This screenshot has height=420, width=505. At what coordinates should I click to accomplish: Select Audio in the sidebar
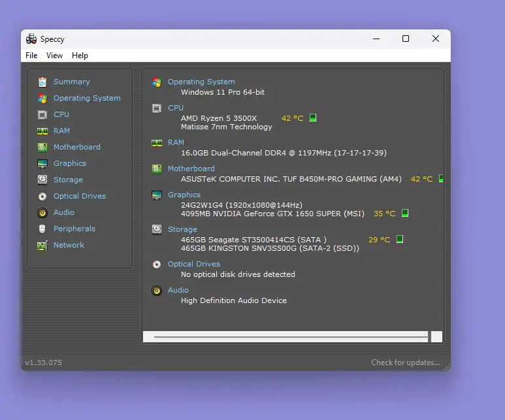pos(64,212)
